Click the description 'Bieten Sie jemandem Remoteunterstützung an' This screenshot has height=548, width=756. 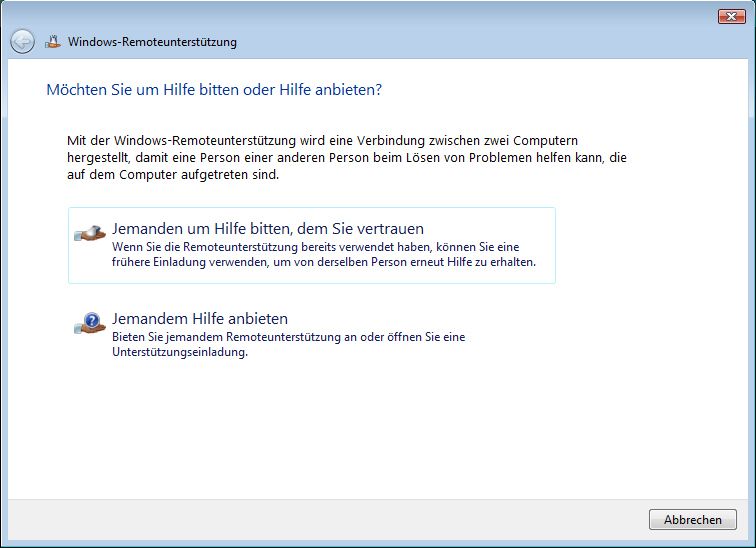pyautogui.click(x=289, y=344)
